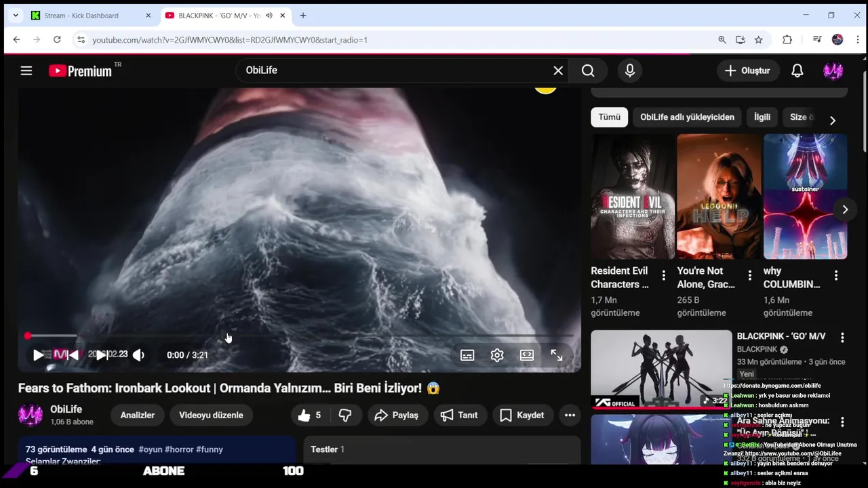
Task: Click the Oluştur create button
Action: click(x=747, y=70)
